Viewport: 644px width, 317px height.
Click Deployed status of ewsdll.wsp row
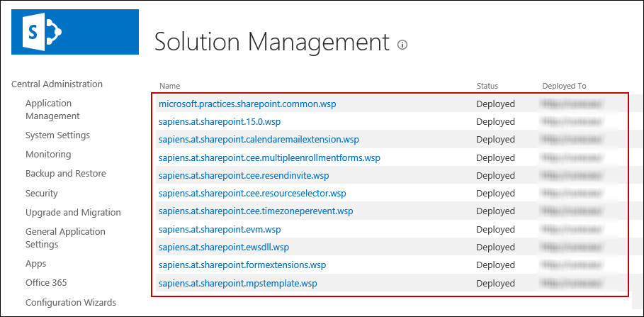click(495, 247)
